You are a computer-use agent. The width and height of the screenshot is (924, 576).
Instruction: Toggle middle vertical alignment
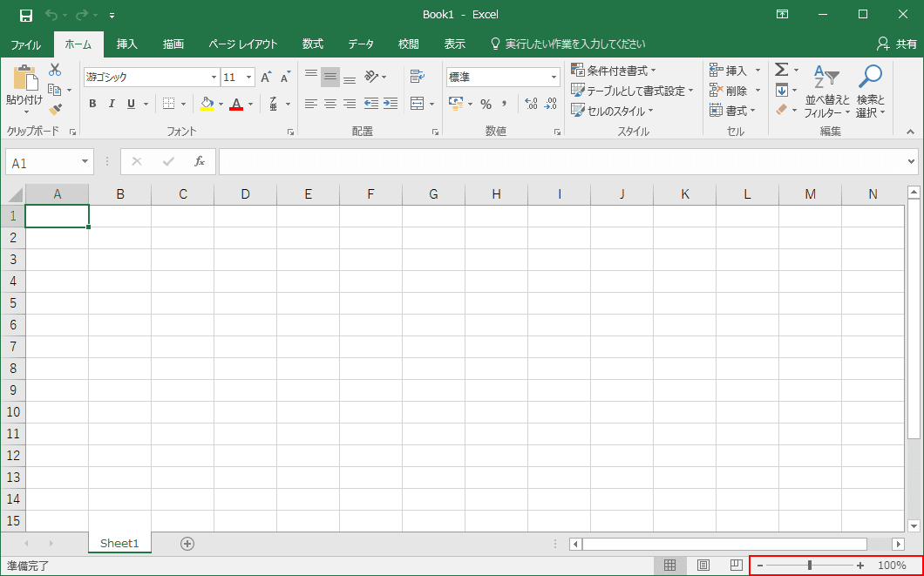[330, 77]
